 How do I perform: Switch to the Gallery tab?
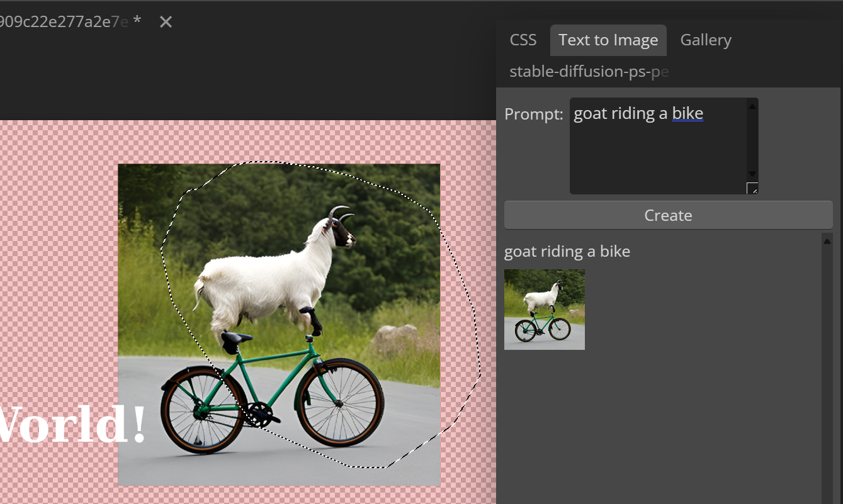click(706, 40)
